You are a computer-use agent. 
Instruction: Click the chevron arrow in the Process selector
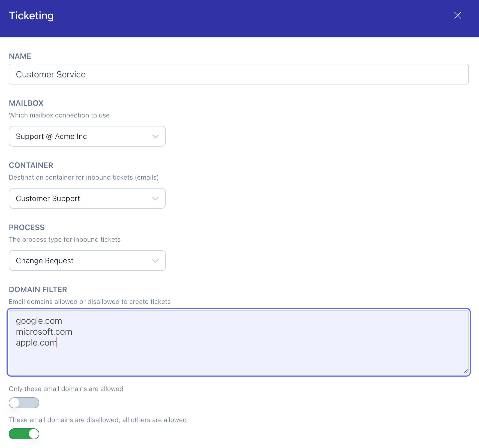[x=155, y=261]
